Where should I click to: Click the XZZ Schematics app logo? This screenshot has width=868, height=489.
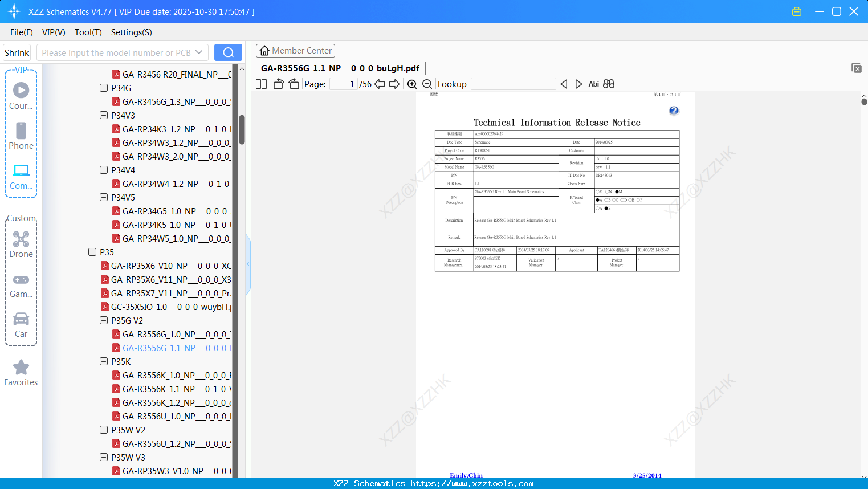click(x=14, y=11)
